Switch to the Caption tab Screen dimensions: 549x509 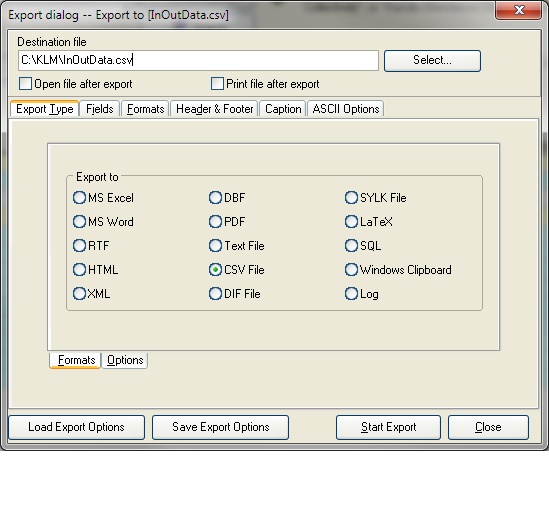(283, 109)
